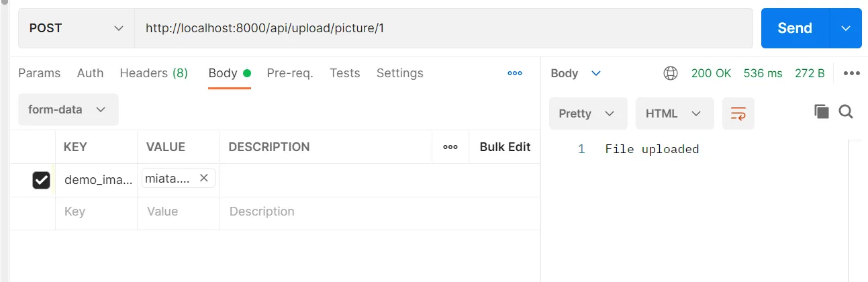Expand Send button arrow options

pyautogui.click(x=846, y=28)
